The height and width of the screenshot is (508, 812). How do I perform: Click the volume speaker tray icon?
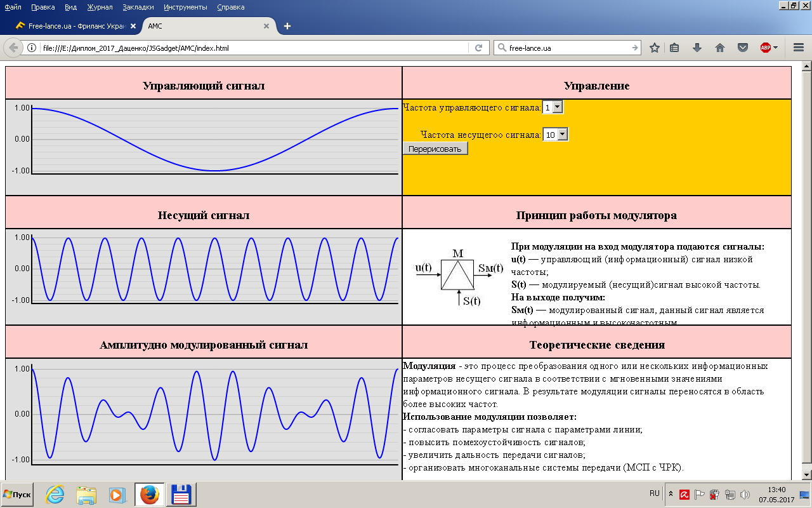(745, 494)
